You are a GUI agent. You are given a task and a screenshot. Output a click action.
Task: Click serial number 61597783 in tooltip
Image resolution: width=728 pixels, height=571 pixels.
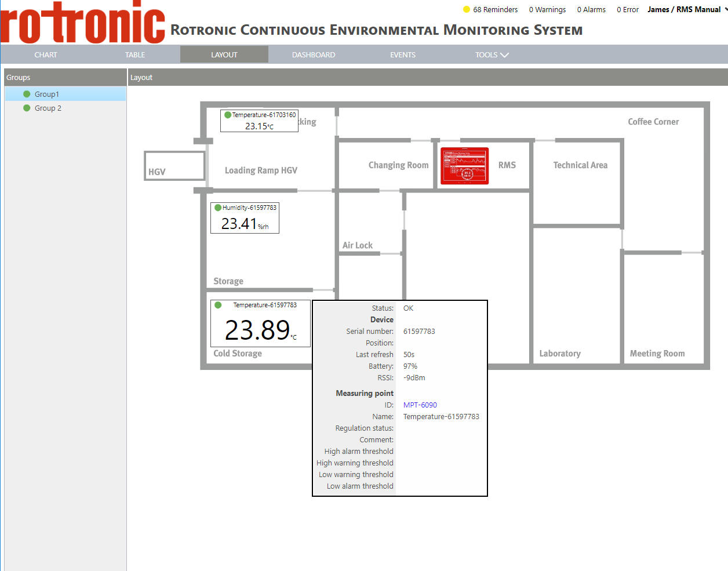[x=419, y=332]
